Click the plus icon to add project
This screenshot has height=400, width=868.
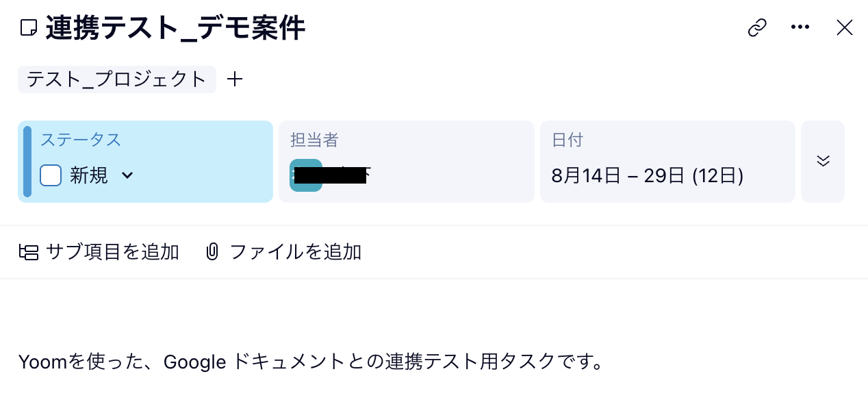235,79
